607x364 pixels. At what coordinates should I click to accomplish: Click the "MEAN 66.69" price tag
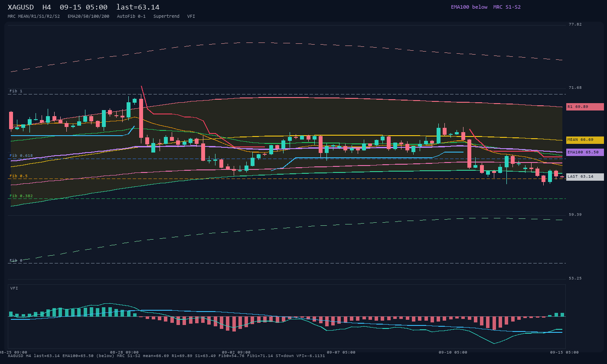click(585, 140)
